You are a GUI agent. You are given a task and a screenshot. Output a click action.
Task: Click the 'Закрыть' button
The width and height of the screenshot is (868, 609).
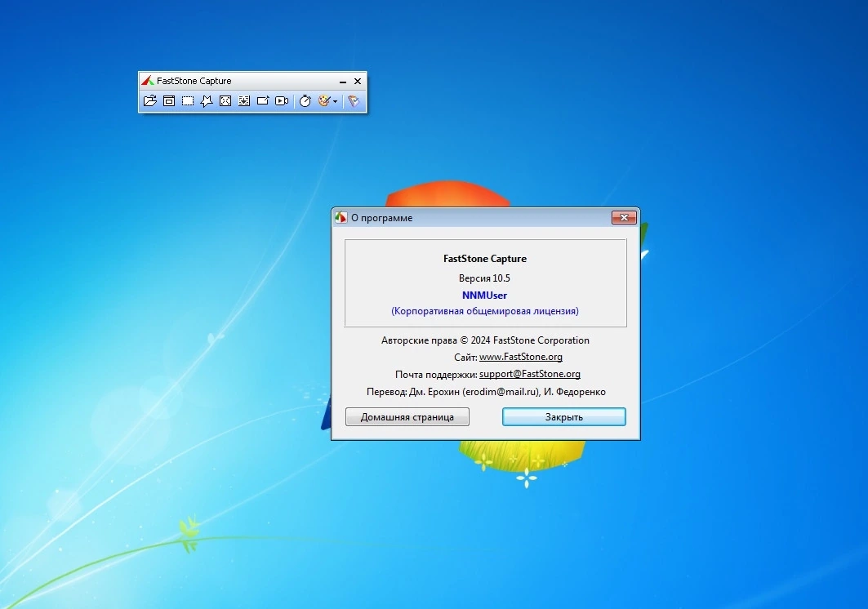click(x=564, y=417)
